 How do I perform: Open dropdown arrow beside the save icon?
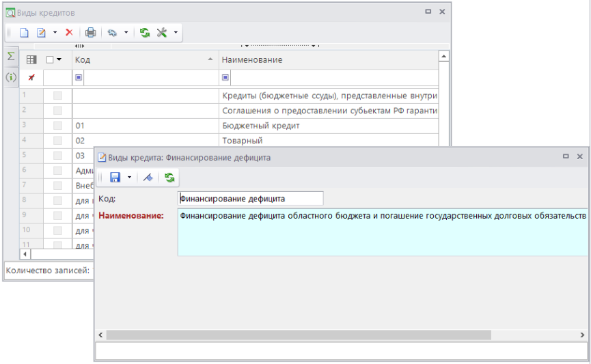pyautogui.click(x=128, y=178)
